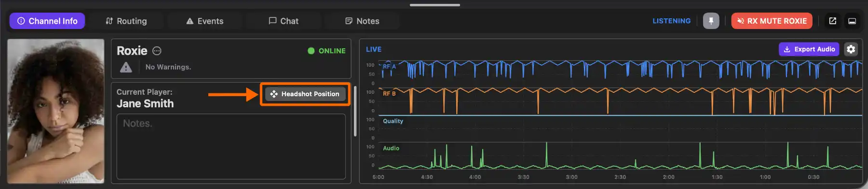The height and width of the screenshot is (189, 868).
Task: Click RX Mute Roxie button
Action: [772, 21]
